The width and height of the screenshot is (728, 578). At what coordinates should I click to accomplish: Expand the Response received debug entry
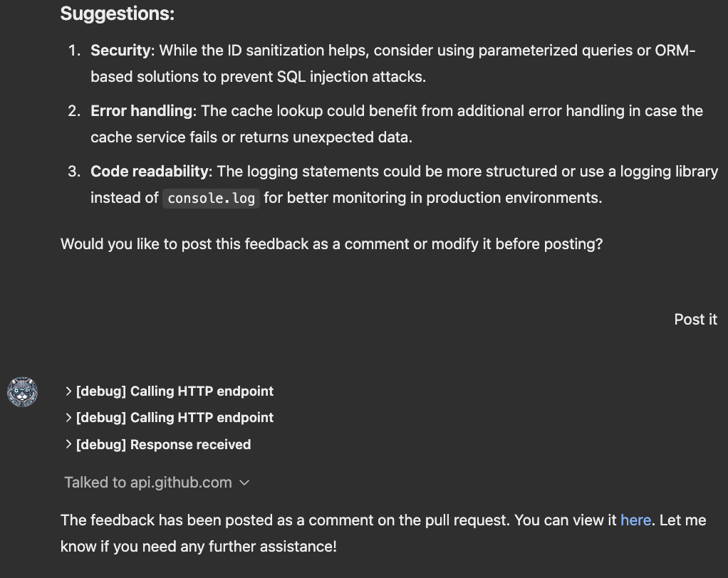pos(68,444)
